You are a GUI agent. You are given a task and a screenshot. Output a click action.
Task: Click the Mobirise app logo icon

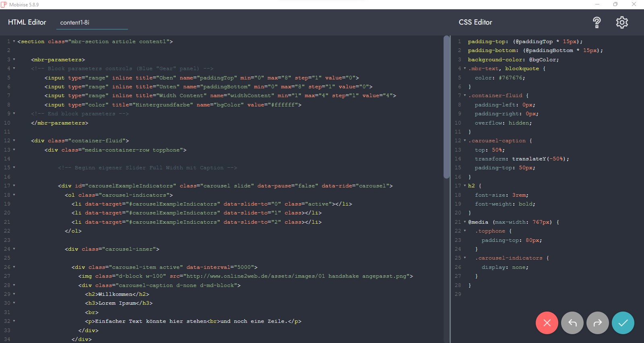4,4
